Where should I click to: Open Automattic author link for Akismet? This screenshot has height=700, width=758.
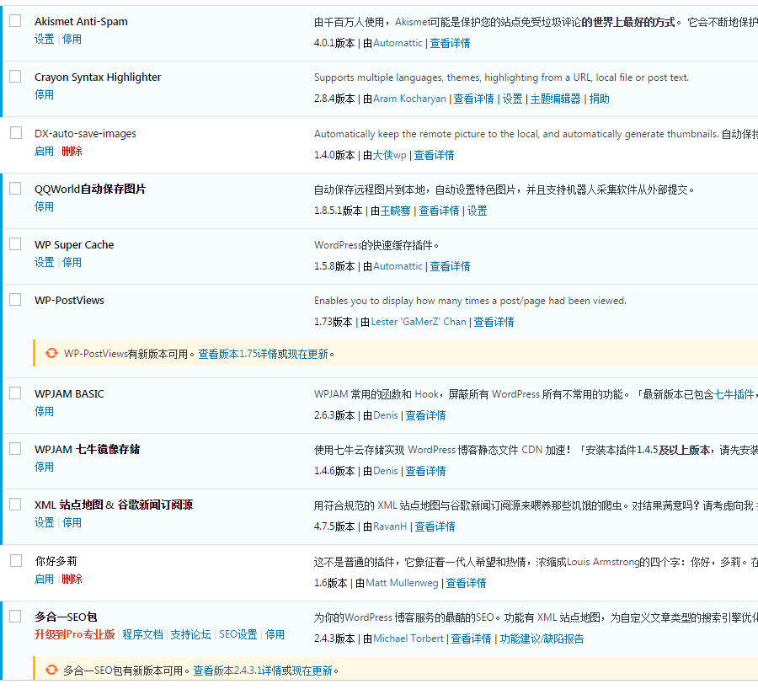(x=398, y=43)
